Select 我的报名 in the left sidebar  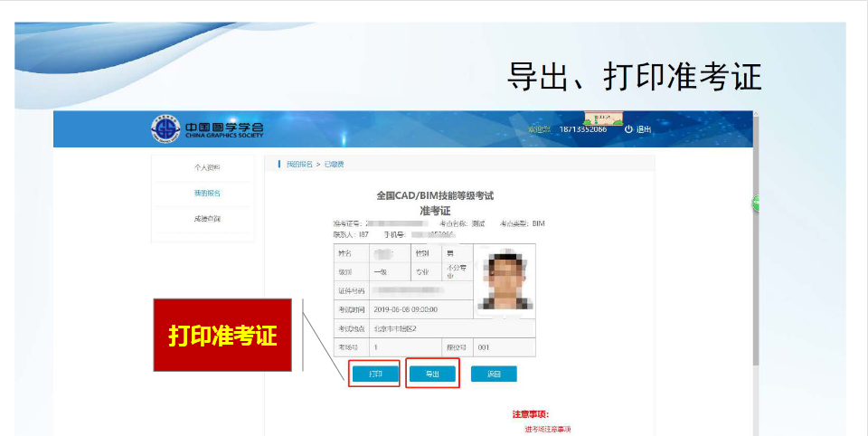click(207, 193)
